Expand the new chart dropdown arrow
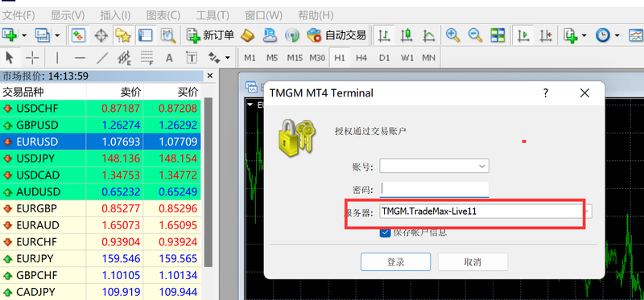The width and height of the screenshot is (644, 300). 24,35
